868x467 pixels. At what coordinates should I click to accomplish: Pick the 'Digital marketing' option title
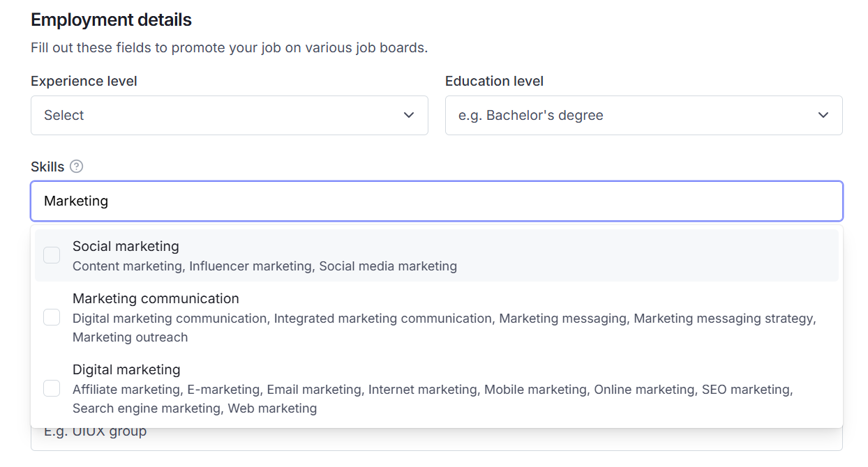126,369
